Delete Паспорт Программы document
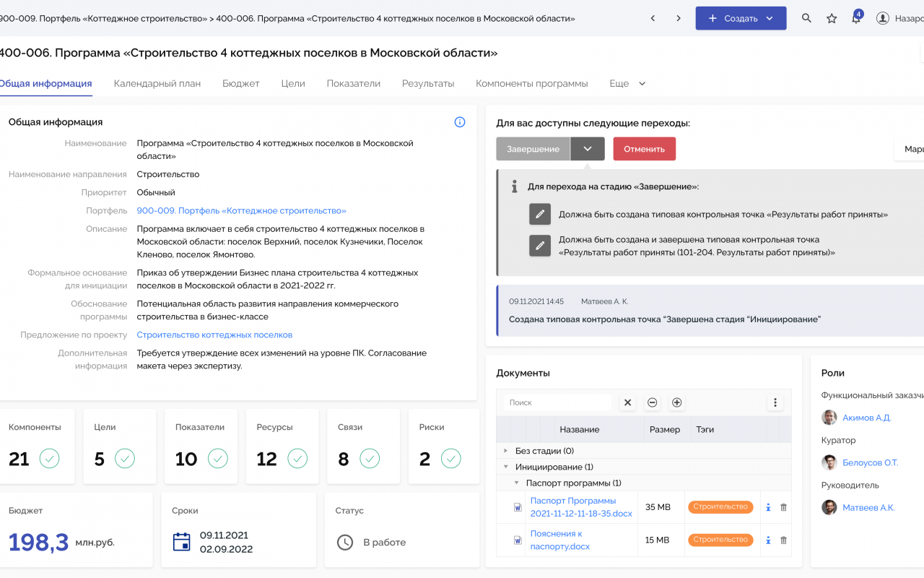924x578 pixels. 783,507
